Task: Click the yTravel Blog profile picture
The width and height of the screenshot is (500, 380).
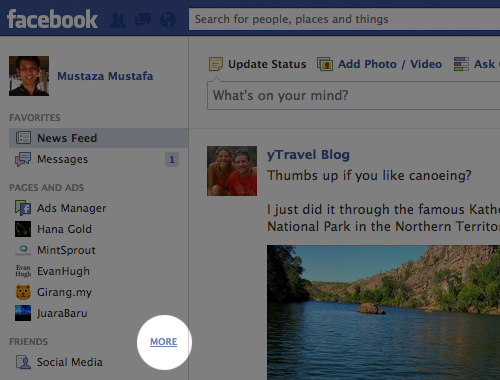Action: click(x=232, y=171)
